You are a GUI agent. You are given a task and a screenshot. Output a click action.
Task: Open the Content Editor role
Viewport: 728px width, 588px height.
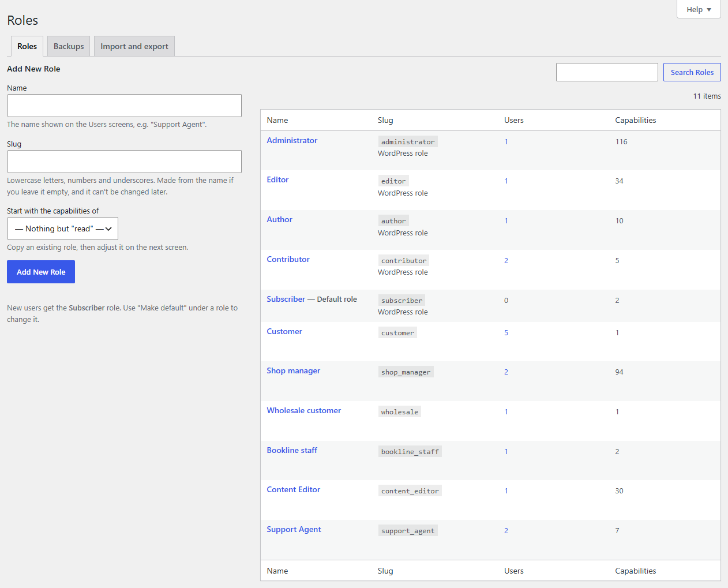point(293,489)
